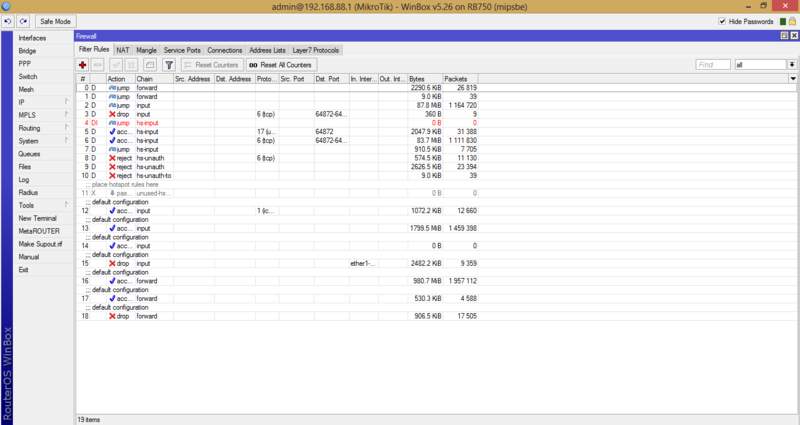Click the Src. Address column header

pyautogui.click(x=193, y=79)
